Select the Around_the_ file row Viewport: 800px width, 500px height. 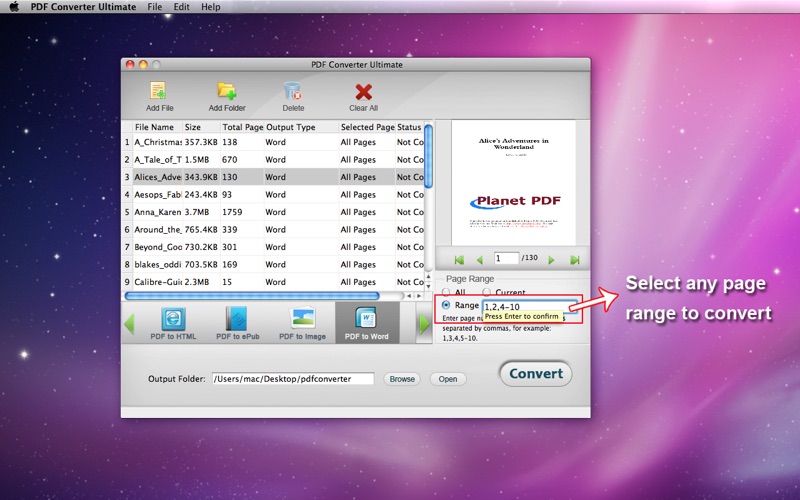coord(273,230)
